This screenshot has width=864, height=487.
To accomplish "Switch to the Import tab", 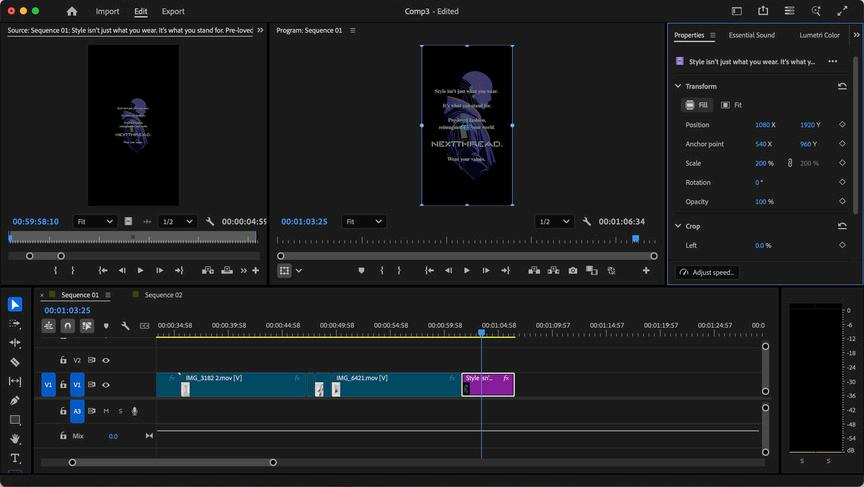I will [x=107, y=11].
